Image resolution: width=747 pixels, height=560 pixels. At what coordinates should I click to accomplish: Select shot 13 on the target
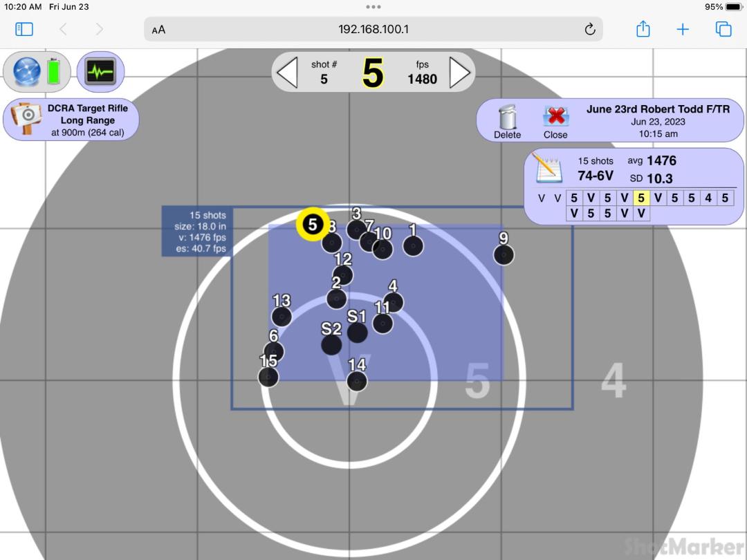[x=282, y=317]
